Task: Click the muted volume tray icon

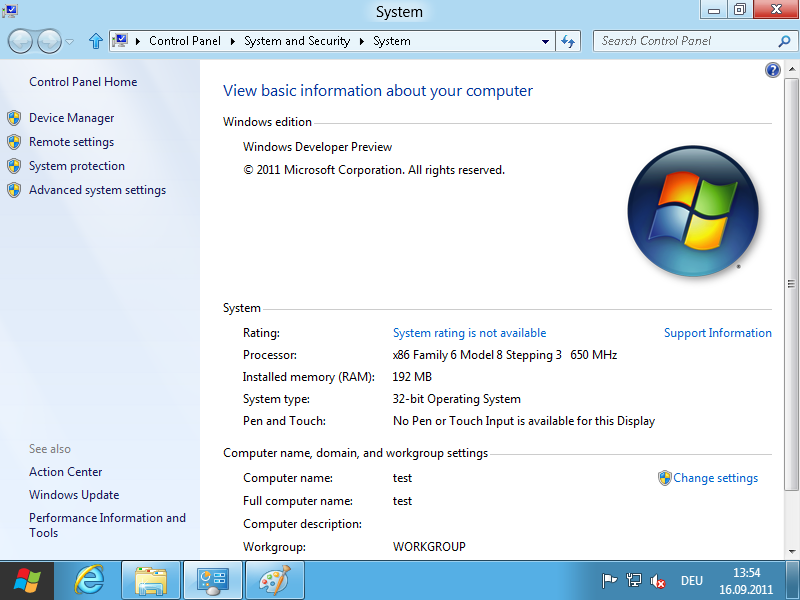Action: click(658, 581)
